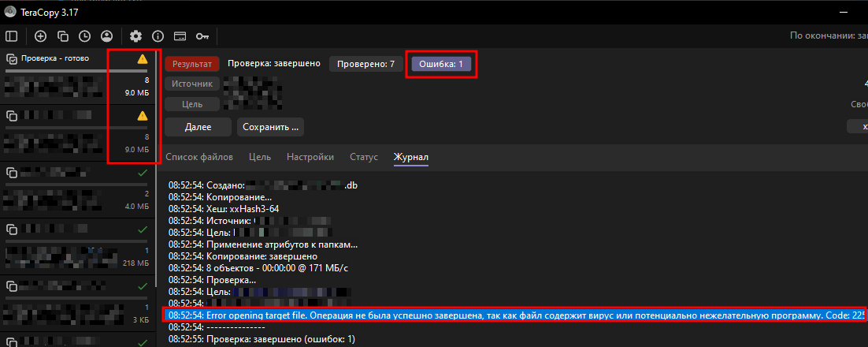
Task: Click the user profile icon
Action: click(x=107, y=36)
